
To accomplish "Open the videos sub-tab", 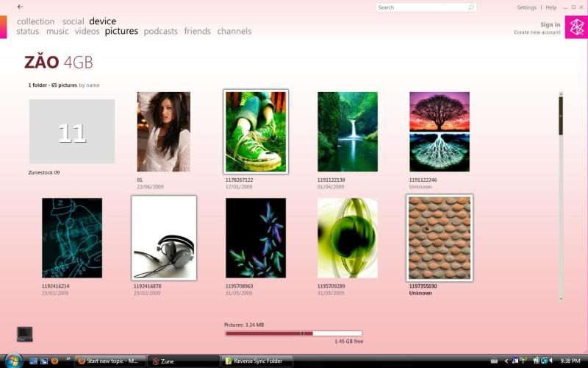I will point(87,31).
